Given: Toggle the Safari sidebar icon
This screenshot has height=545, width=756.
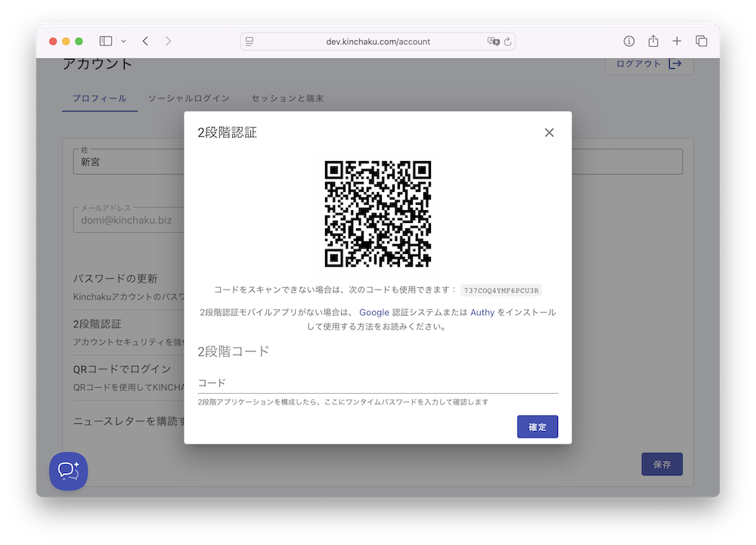Looking at the screenshot, I should point(106,42).
